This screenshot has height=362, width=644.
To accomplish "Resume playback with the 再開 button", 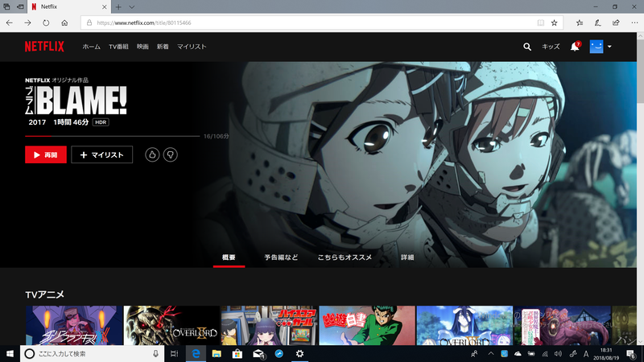I will pyautogui.click(x=46, y=154).
